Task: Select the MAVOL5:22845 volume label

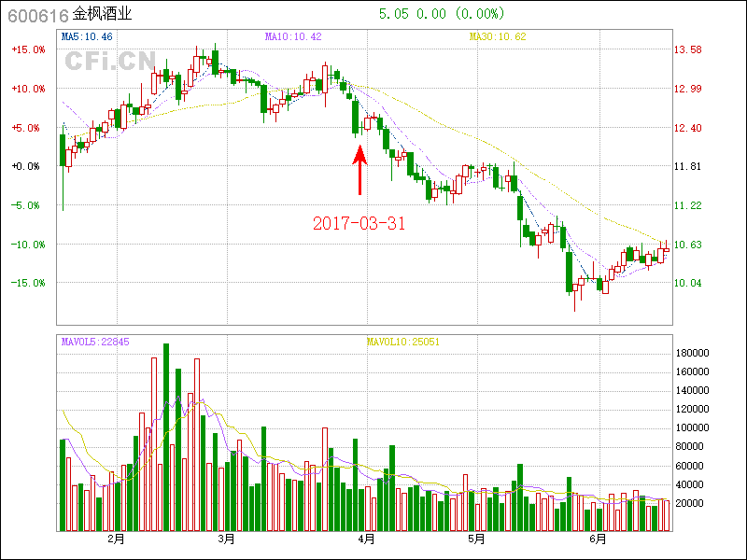Action: tap(95, 342)
